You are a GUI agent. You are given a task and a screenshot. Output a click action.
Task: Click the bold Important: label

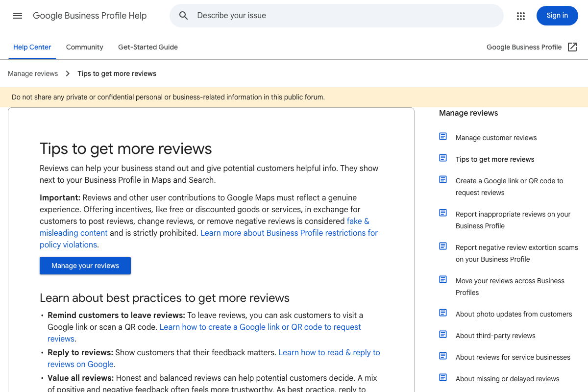tap(60, 197)
